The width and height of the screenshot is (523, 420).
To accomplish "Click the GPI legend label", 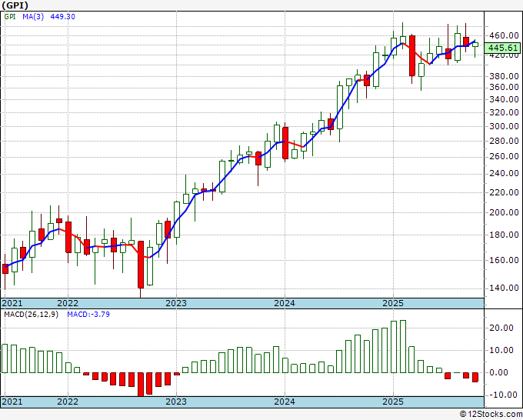I will [10, 16].
